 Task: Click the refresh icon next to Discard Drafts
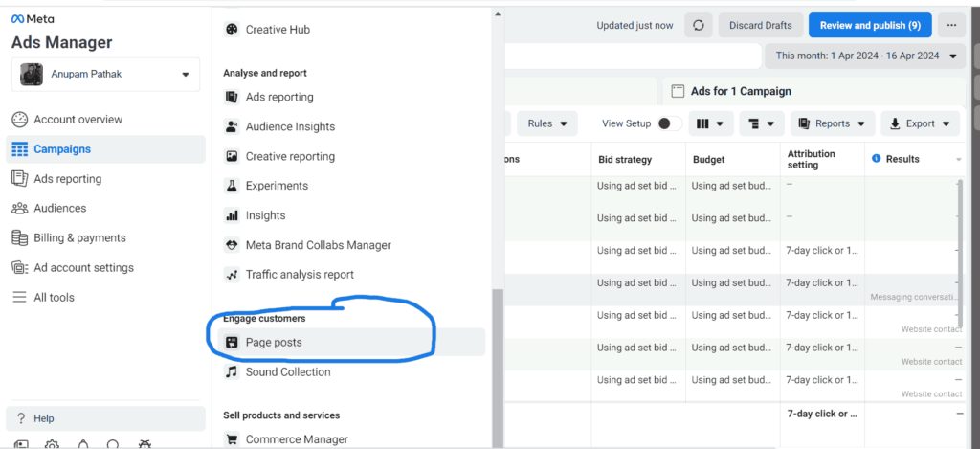pyautogui.click(x=698, y=26)
